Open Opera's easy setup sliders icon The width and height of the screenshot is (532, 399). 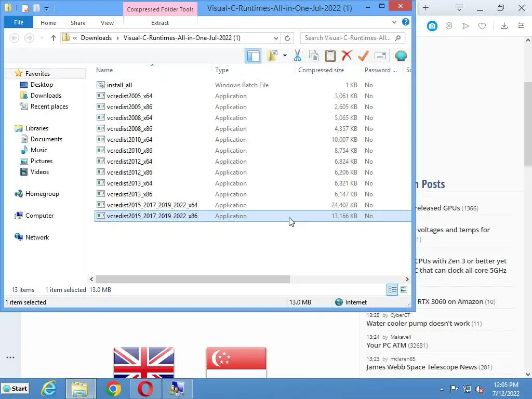(x=521, y=26)
